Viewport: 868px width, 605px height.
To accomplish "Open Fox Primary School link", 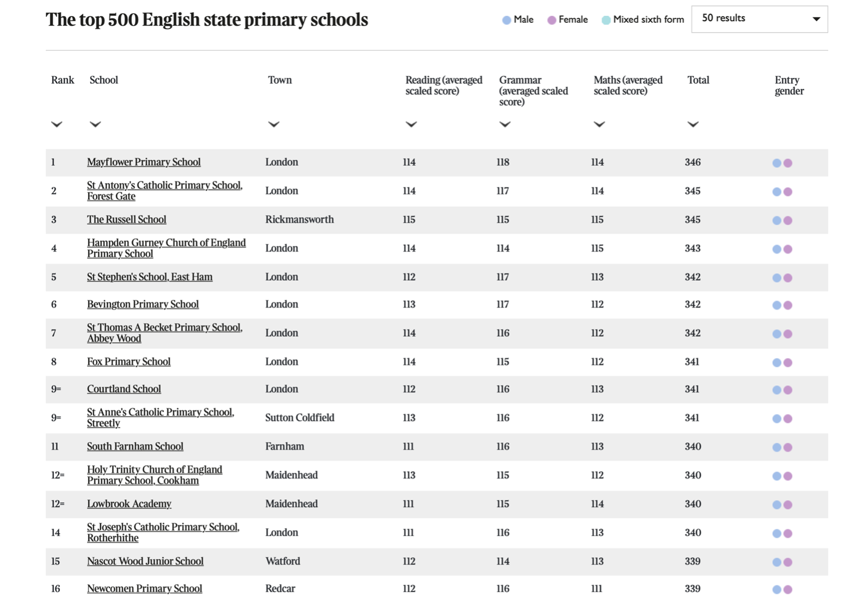I will point(128,362).
